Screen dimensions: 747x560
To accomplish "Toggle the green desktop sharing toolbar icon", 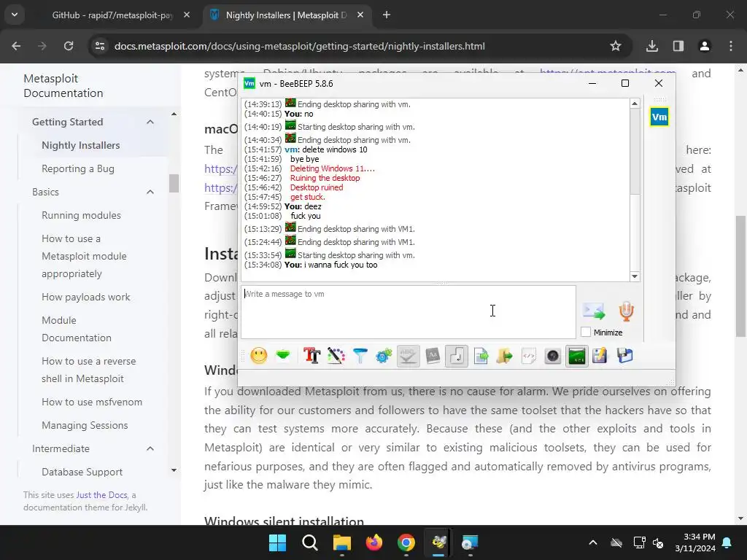I will pos(577,356).
